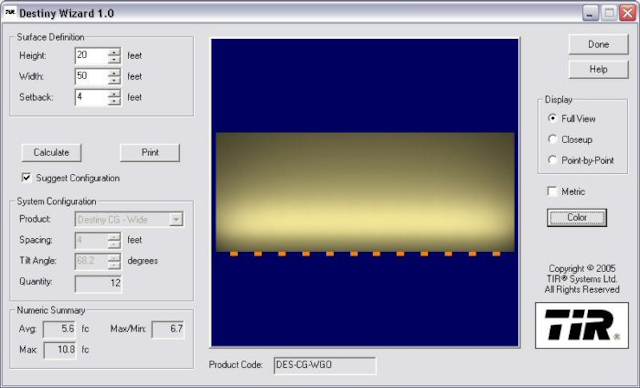This screenshot has width=640, height=388.
Task: Open the Color chooser button
Action: 577,217
